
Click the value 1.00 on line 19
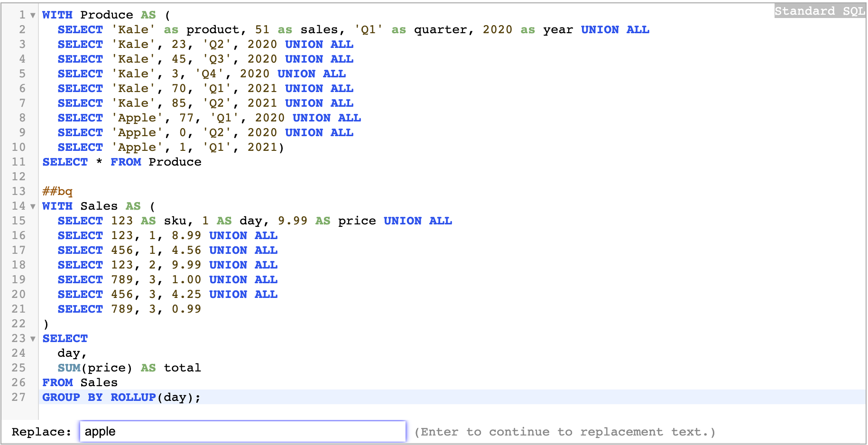coord(186,279)
